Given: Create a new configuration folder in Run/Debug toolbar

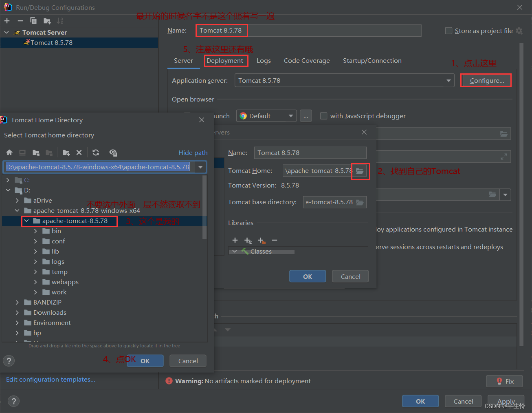Looking at the screenshot, I should click(47, 21).
